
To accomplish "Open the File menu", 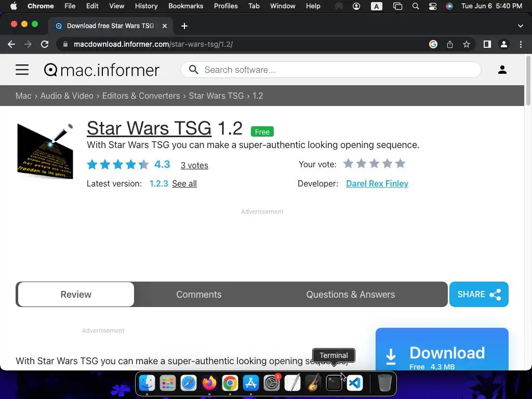I will (70, 6).
